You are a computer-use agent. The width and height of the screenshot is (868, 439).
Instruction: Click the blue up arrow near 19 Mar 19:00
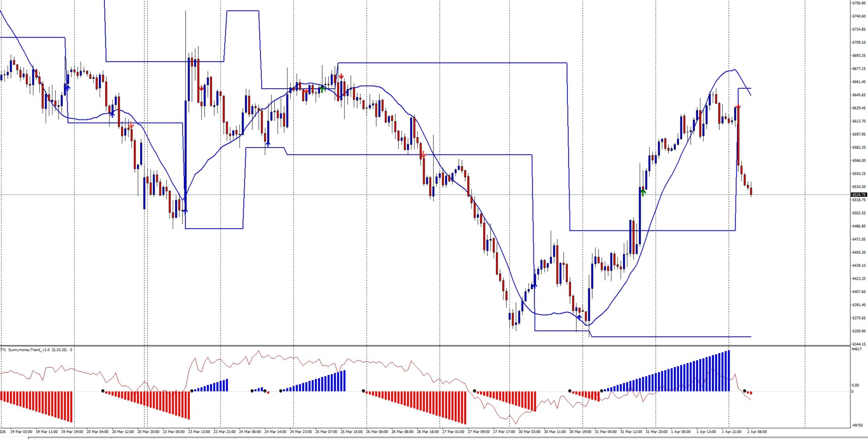coord(67,88)
